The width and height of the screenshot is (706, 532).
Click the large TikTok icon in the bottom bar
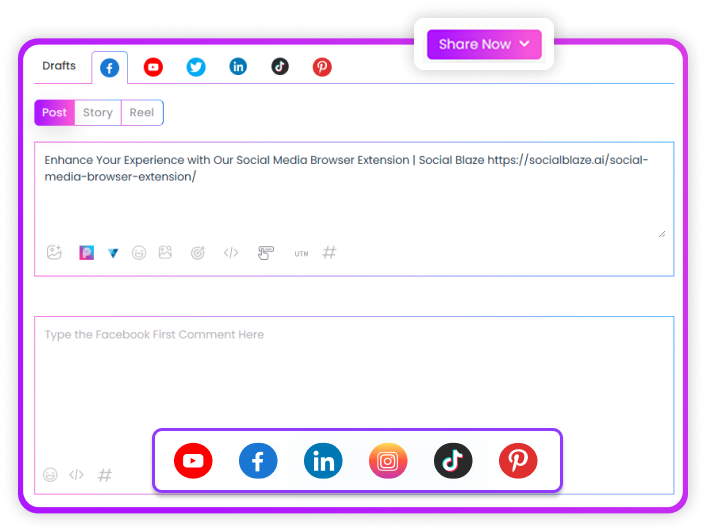(x=453, y=460)
